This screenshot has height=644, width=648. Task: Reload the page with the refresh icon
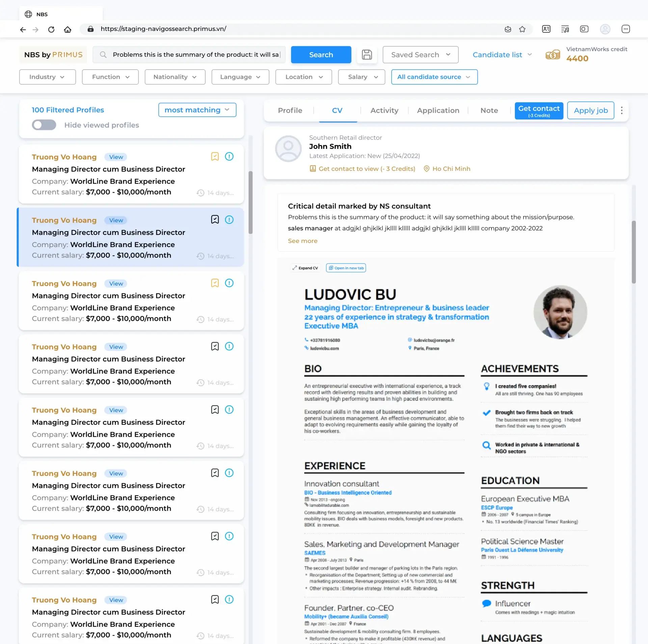tap(51, 29)
